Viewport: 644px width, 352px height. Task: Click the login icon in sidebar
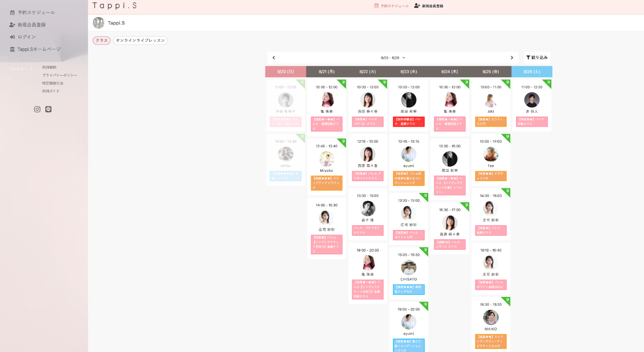pos(12,37)
